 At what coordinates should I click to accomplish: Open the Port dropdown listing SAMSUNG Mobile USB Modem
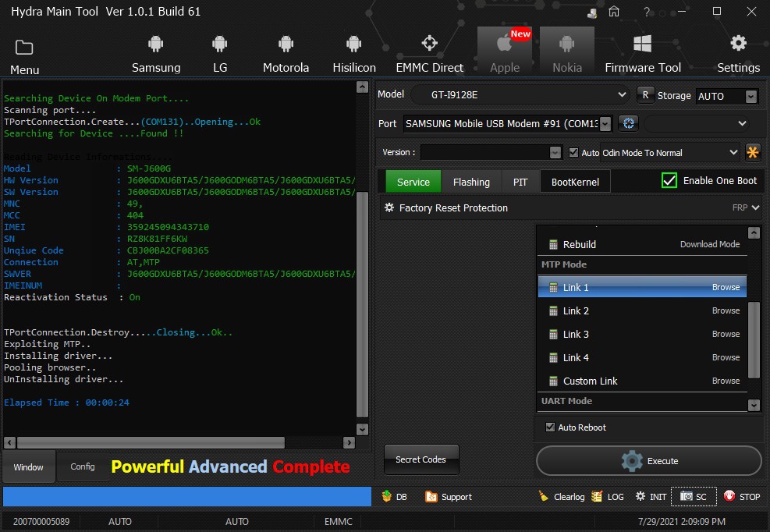click(x=507, y=123)
